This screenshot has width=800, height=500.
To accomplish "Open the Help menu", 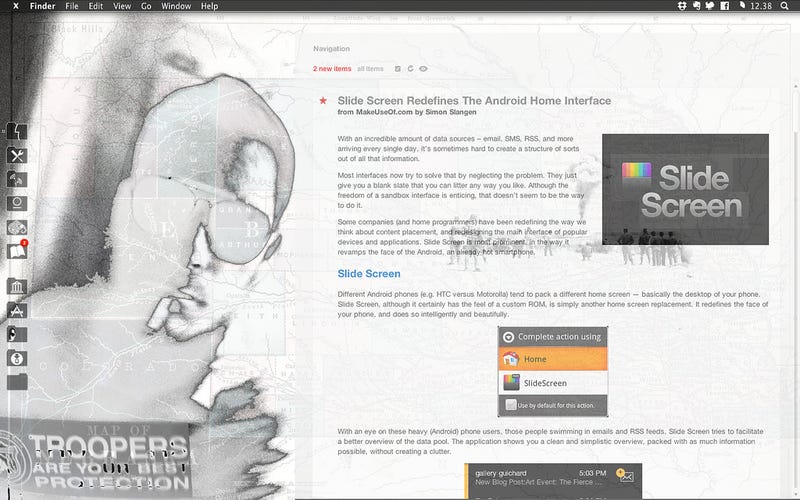I will tap(209, 6).
